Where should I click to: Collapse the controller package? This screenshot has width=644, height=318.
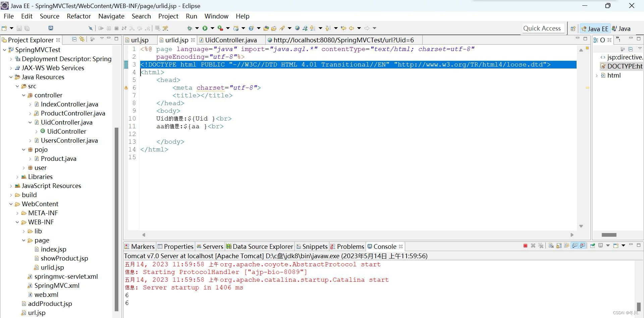[23, 95]
